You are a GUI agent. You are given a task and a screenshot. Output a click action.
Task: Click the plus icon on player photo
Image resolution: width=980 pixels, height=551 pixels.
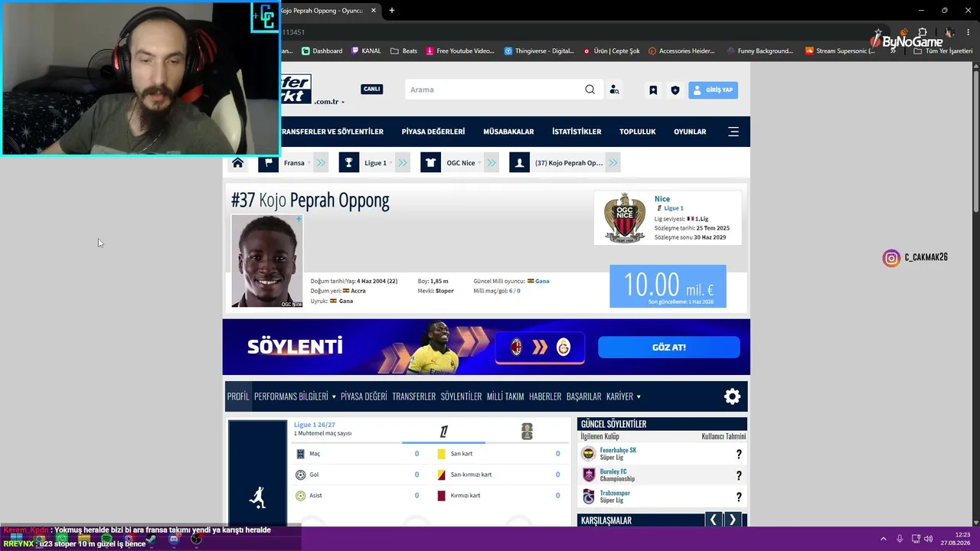tap(299, 220)
